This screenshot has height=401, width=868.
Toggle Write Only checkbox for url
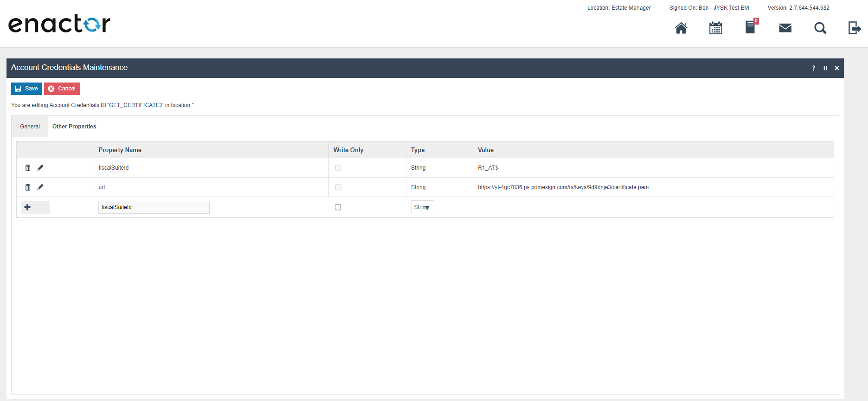click(x=338, y=187)
